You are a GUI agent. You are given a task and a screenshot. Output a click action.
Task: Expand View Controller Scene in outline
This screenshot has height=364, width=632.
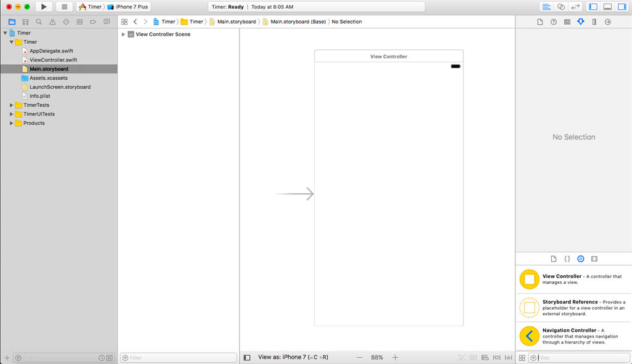[123, 35]
